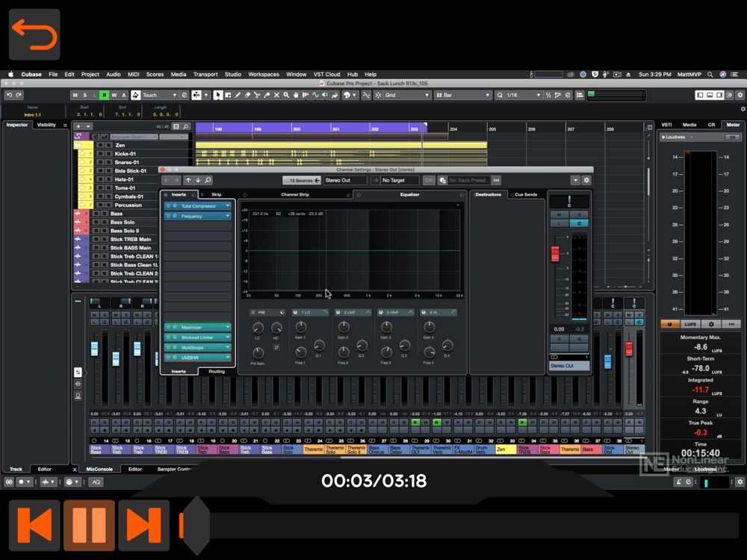Image resolution: width=747 pixels, height=560 pixels.
Task: Click the search icon in Channel Settings
Action: [x=208, y=180]
